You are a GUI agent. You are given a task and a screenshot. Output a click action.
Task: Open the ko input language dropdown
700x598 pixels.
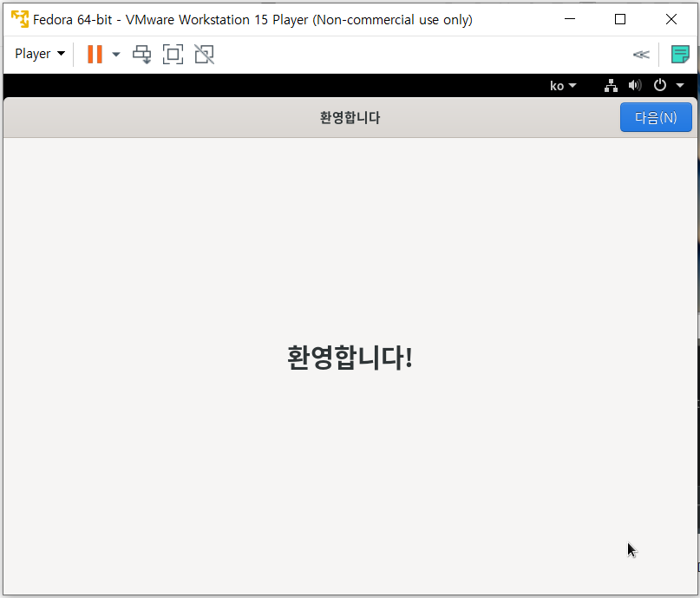(563, 85)
